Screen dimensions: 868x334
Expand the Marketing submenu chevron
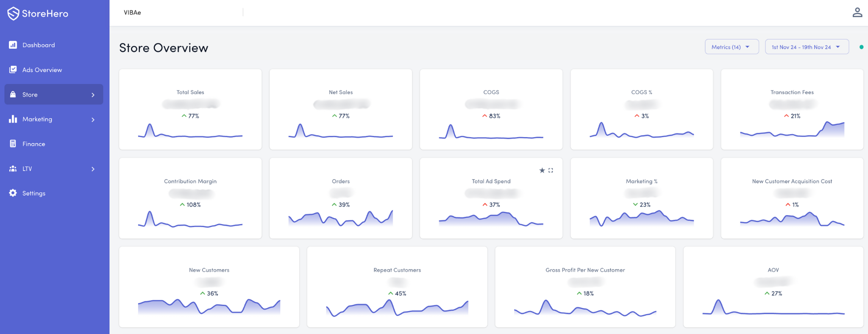[93, 120]
